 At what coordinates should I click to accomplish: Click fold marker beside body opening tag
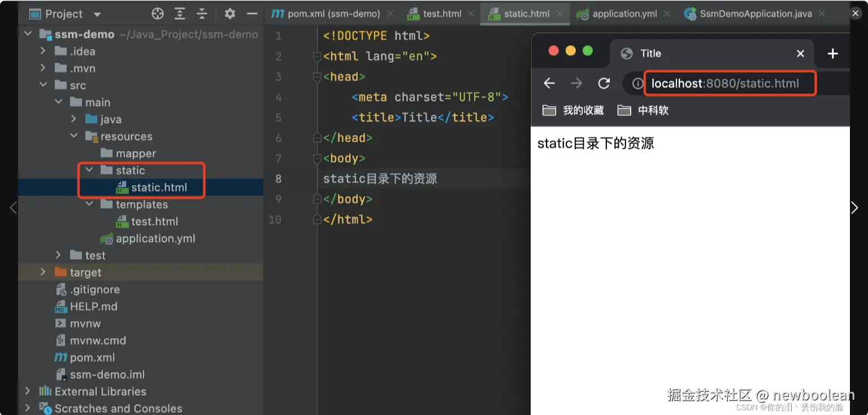click(x=317, y=158)
